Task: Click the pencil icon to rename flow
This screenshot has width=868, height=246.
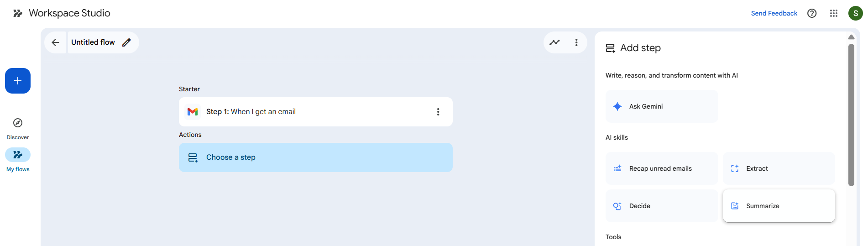Action: [126, 42]
